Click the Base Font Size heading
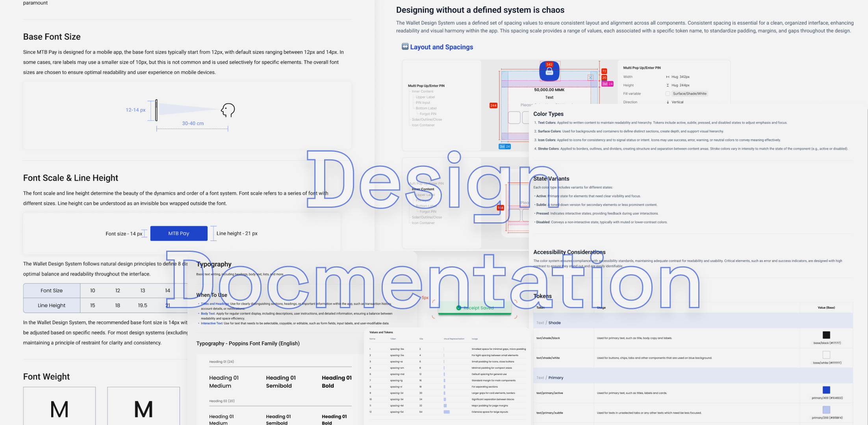This screenshot has height=425, width=868. (x=52, y=37)
